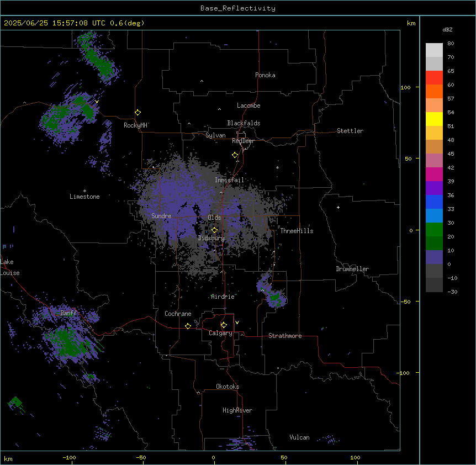This screenshot has height=465, width=476.
Task: Click the Limestone label
Action: (x=84, y=197)
